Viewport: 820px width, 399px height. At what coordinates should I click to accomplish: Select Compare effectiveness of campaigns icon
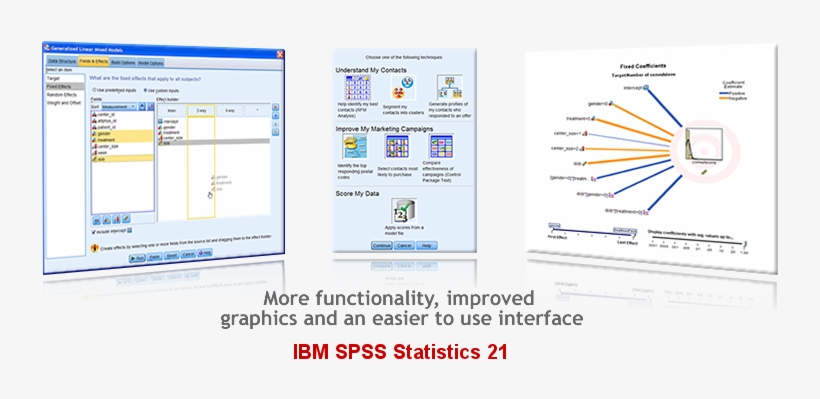(441, 146)
